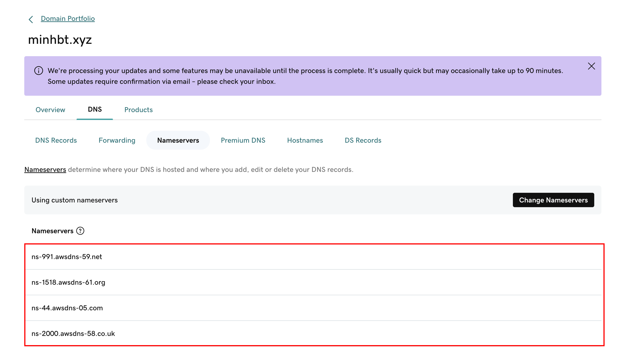Image resolution: width=632 pixels, height=364 pixels.
Task: Go back to Domain Portfolio
Action: tap(68, 19)
